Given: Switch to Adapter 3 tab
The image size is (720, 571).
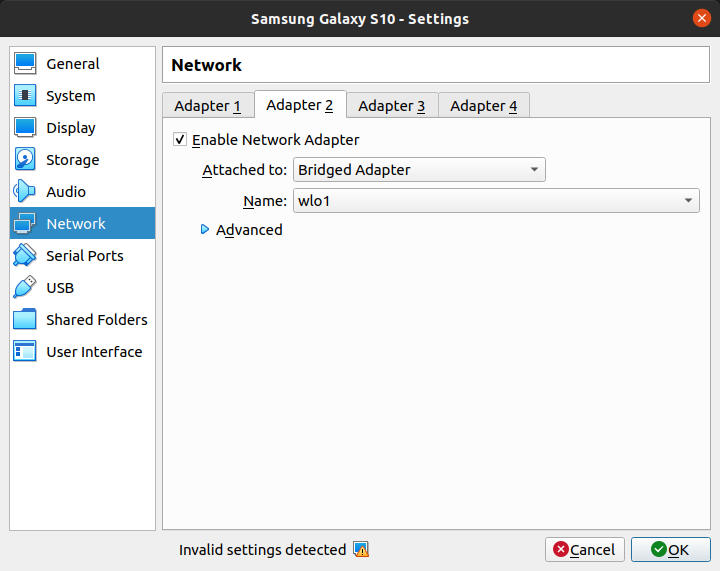Looking at the screenshot, I should coord(392,106).
